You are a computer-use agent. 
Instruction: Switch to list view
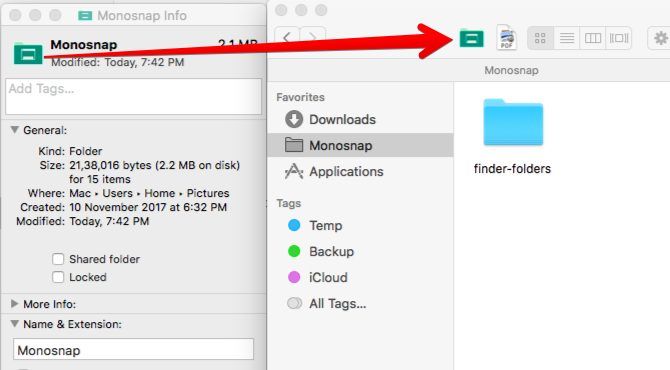click(567, 38)
